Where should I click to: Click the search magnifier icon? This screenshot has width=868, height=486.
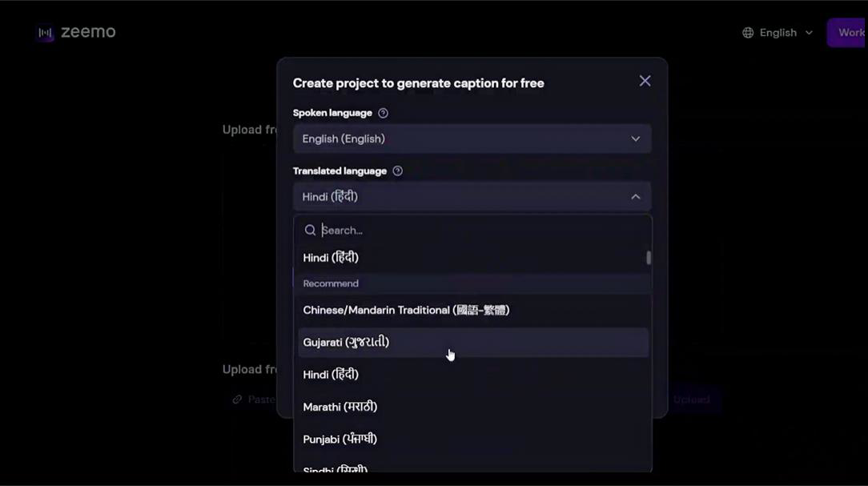click(310, 231)
